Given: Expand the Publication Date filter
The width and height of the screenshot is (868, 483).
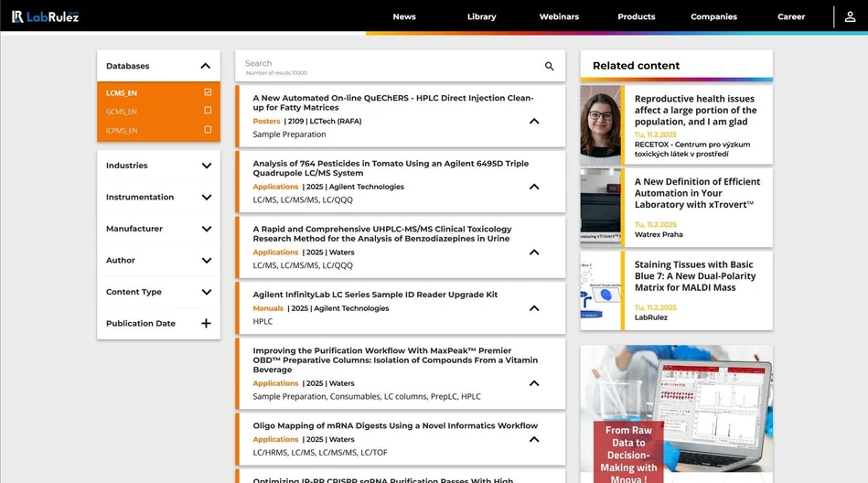Looking at the screenshot, I should 206,324.
